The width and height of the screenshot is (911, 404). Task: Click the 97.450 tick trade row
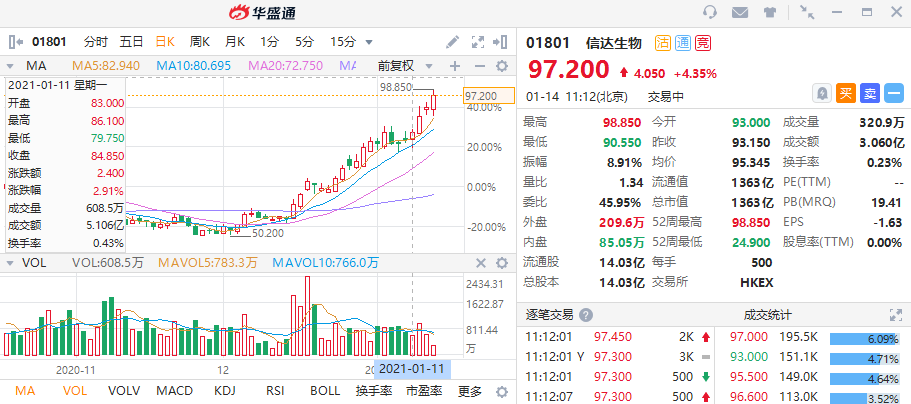point(615,336)
